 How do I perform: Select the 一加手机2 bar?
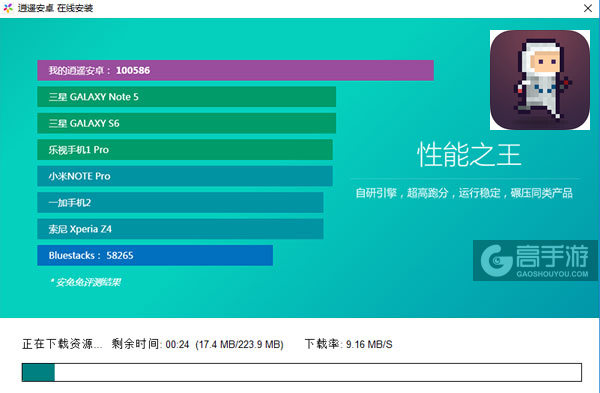tap(180, 202)
